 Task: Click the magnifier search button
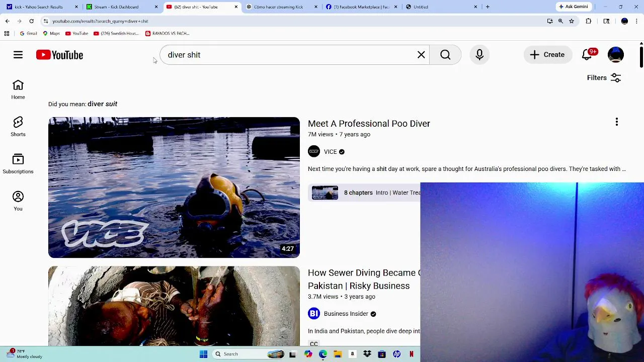(x=445, y=55)
